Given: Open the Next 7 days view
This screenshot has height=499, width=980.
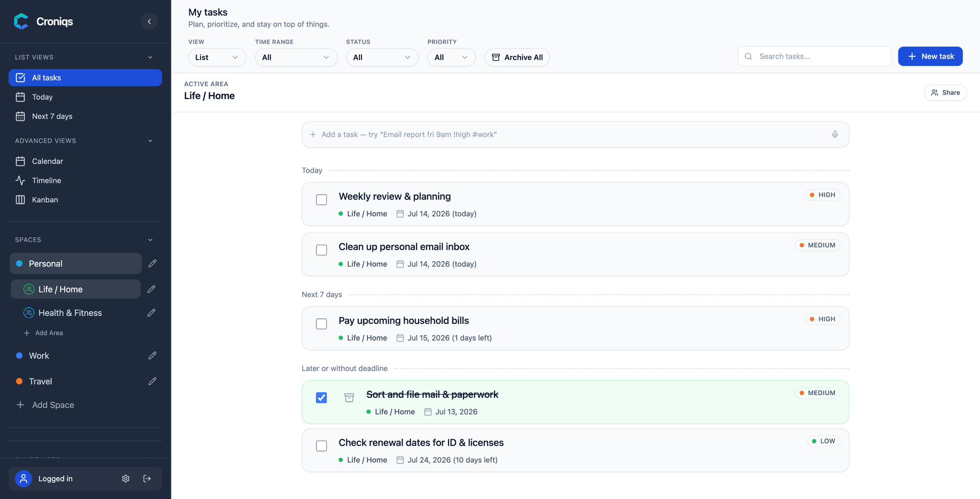Looking at the screenshot, I should coord(85,116).
